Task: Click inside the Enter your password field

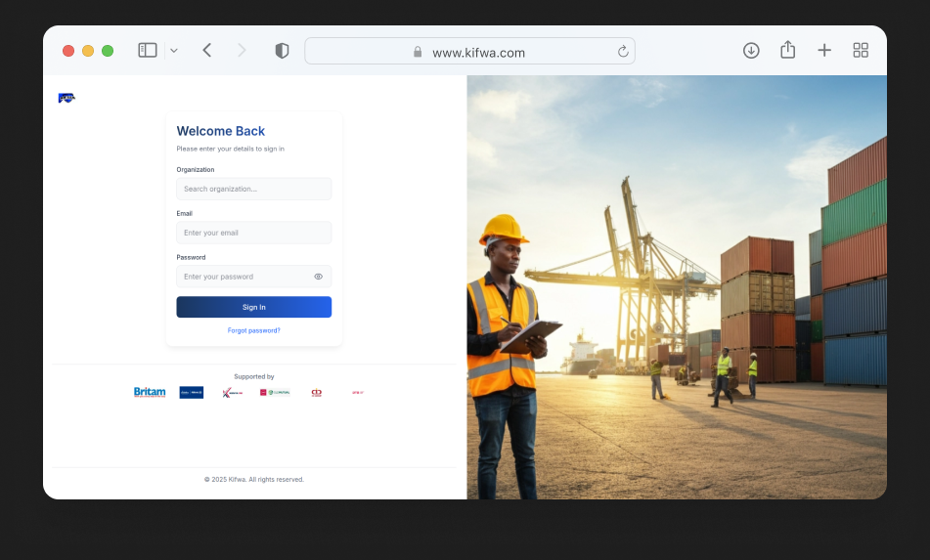Action: tap(244, 277)
